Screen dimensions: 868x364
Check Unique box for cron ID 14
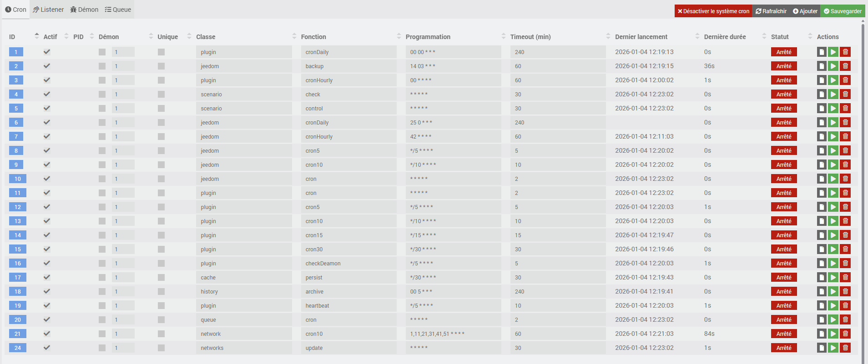click(x=161, y=235)
